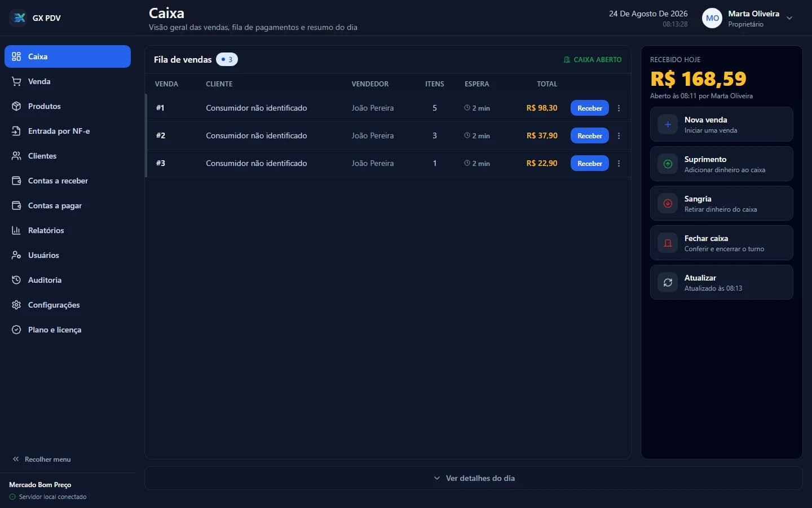Screen dimensions: 812x508
Task: Receive payment for the R$ 98,30 sale
Action: click(590, 108)
